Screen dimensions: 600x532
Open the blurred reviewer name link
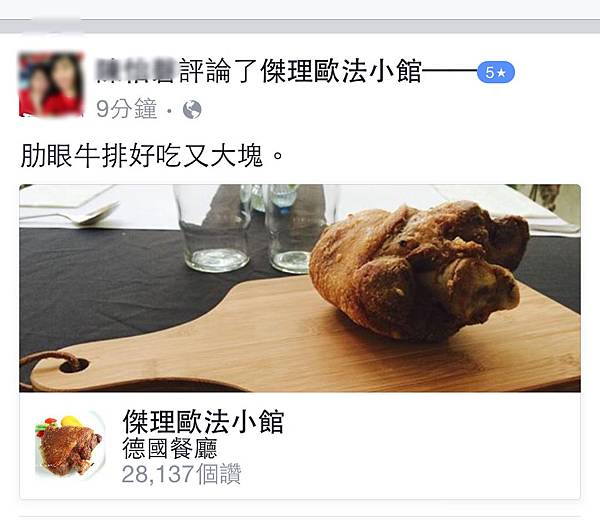tap(136, 71)
